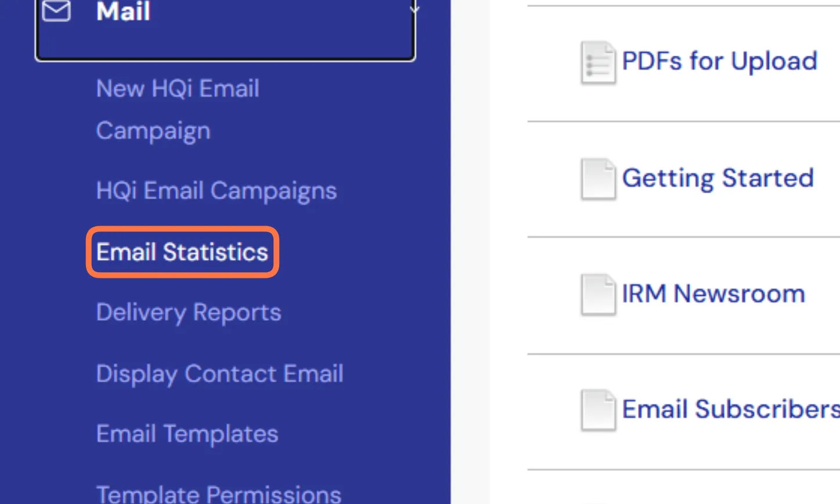Click the Mail envelope icon
Image resolution: width=840 pixels, height=504 pixels.
56,11
